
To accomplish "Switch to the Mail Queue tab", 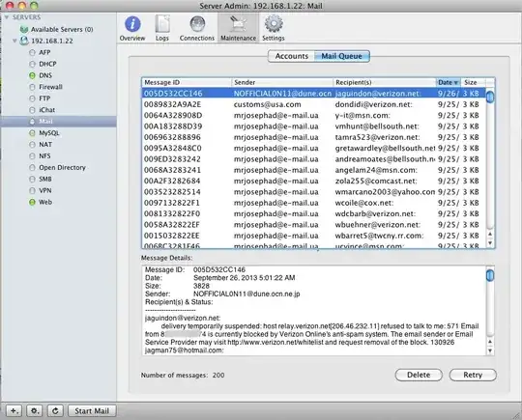I will (342, 56).
